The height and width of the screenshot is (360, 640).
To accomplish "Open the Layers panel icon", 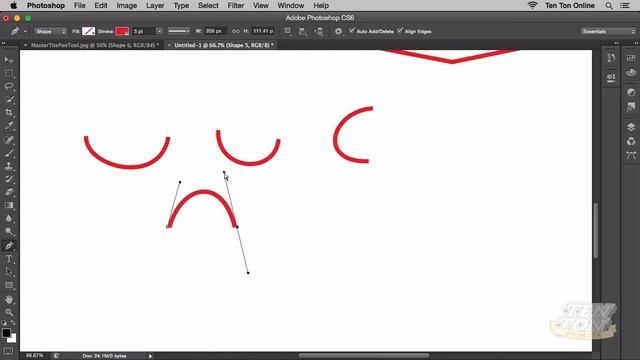I will coord(631,127).
